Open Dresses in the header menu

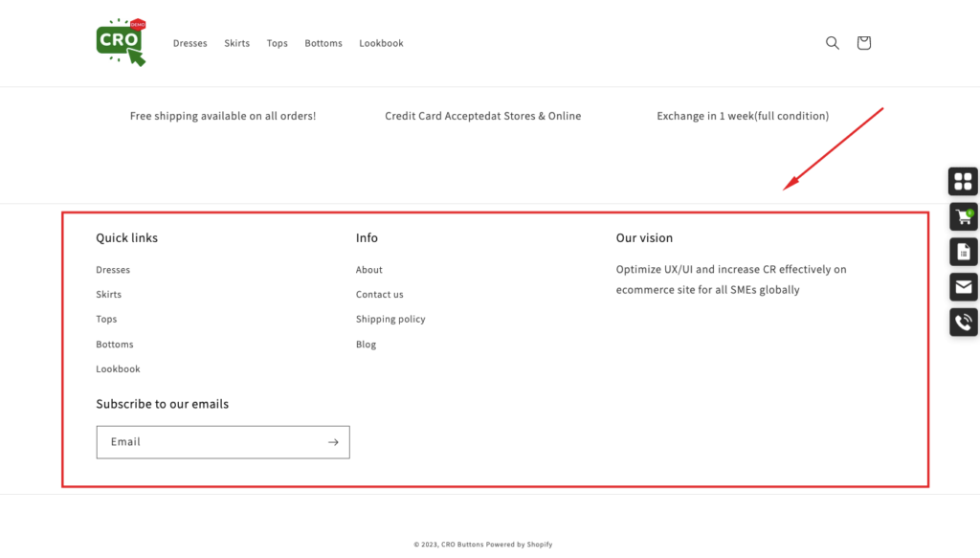(x=190, y=43)
